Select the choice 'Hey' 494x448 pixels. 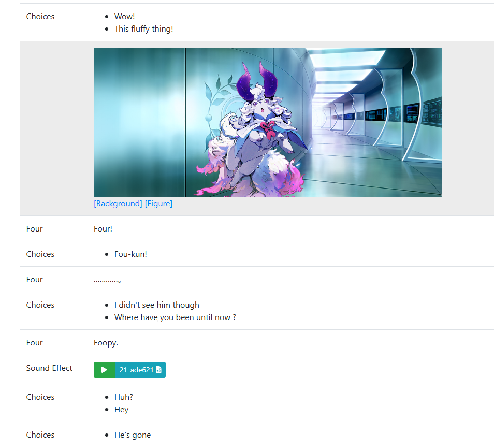click(x=121, y=410)
